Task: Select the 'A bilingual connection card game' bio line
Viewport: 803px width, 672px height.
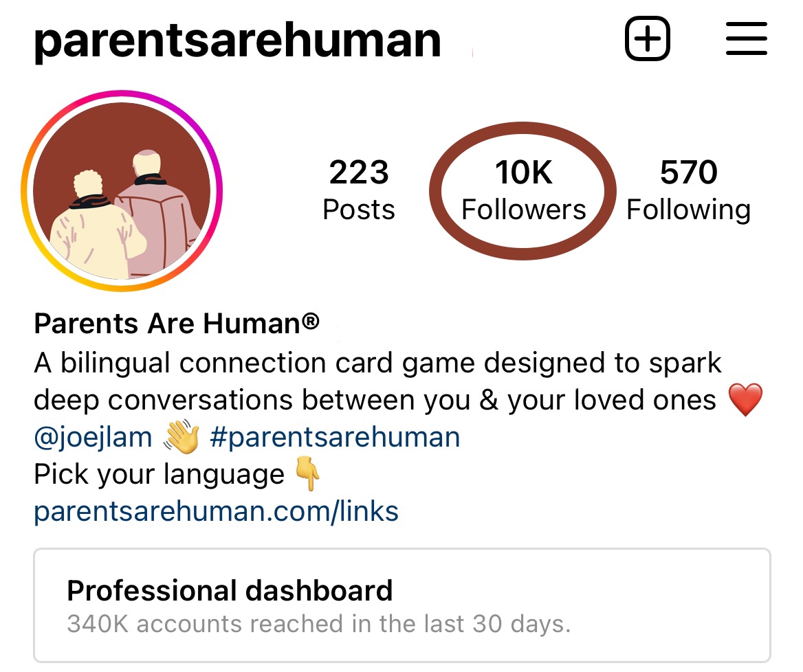Action: [x=377, y=364]
